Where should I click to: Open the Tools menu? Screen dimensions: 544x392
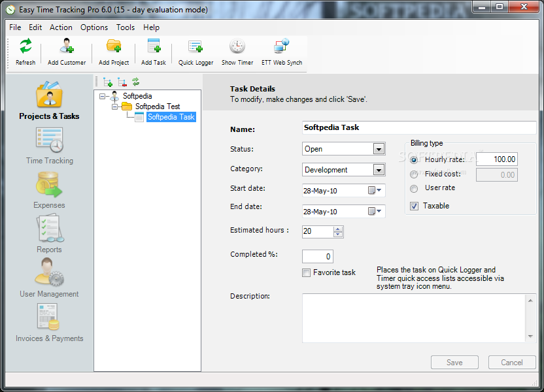click(x=126, y=27)
